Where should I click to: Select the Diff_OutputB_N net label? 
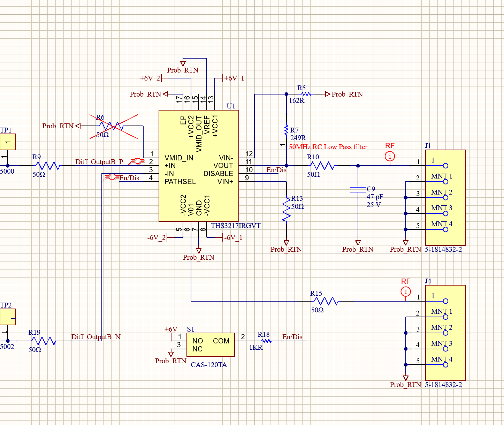coord(96,337)
